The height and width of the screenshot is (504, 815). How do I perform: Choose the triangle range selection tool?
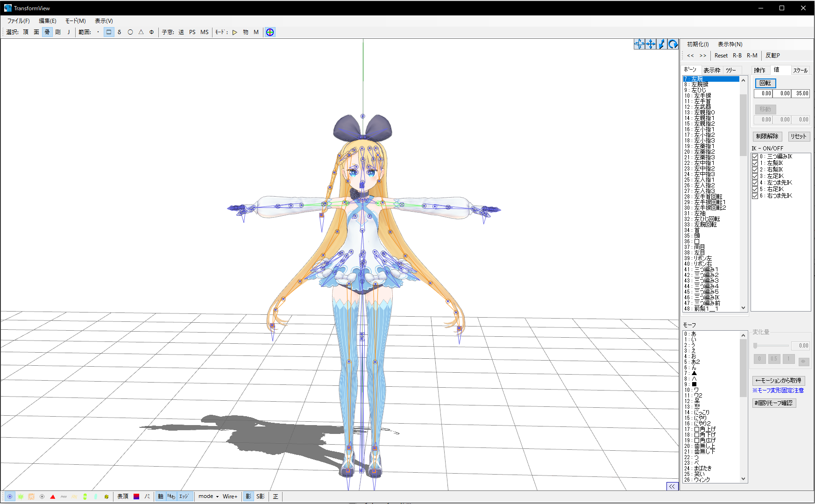[x=141, y=32]
